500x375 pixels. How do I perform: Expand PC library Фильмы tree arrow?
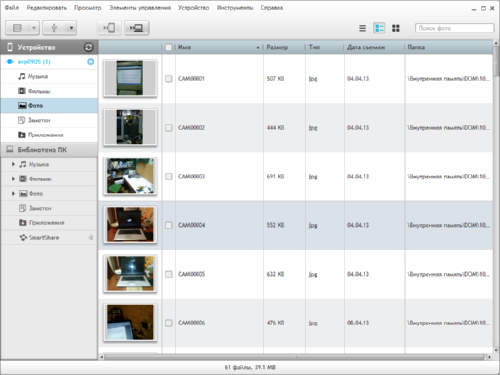coord(13,179)
